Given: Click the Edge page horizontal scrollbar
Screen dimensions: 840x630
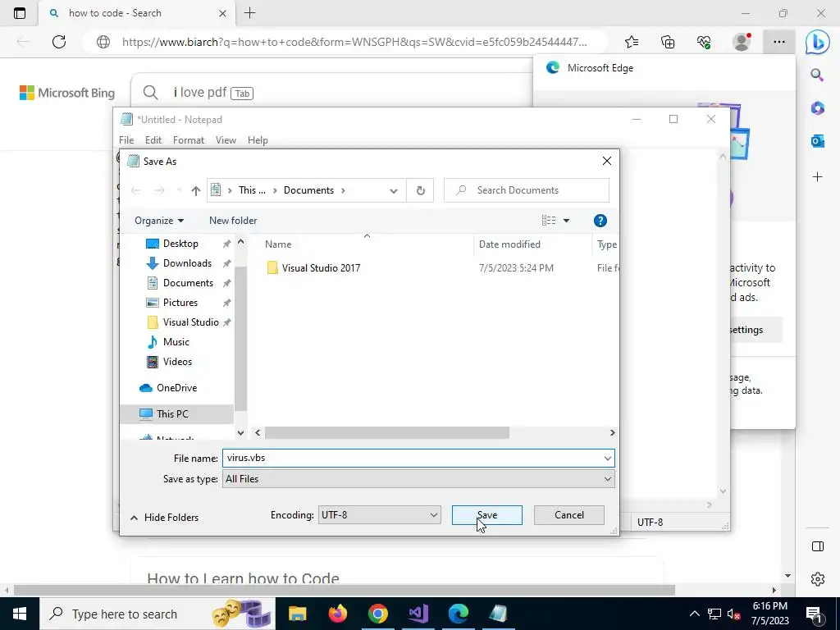Looking at the screenshot, I should tap(344, 591).
